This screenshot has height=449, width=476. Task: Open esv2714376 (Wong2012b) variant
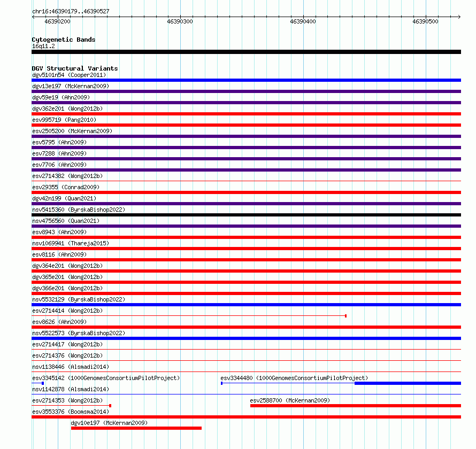point(67,355)
